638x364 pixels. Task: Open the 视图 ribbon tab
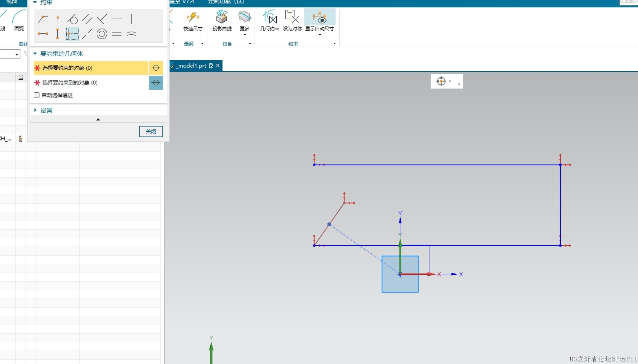click(12, 2)
